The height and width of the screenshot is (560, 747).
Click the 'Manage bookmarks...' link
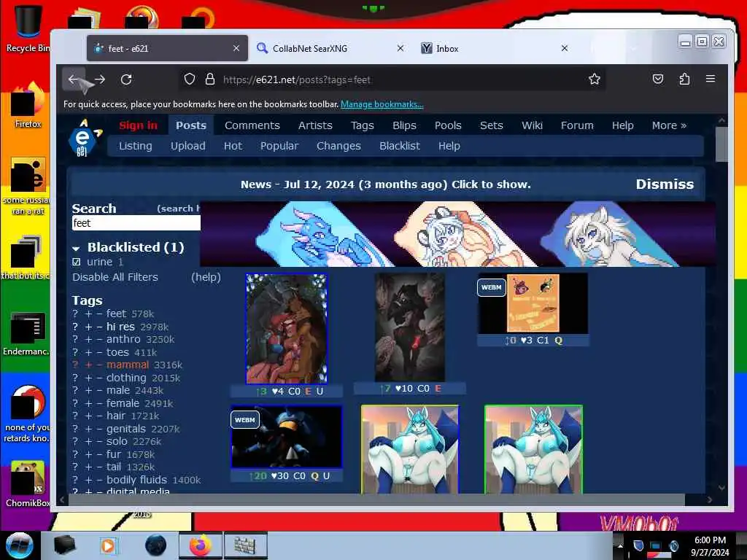pyautogui.click(x=382, y=104)
